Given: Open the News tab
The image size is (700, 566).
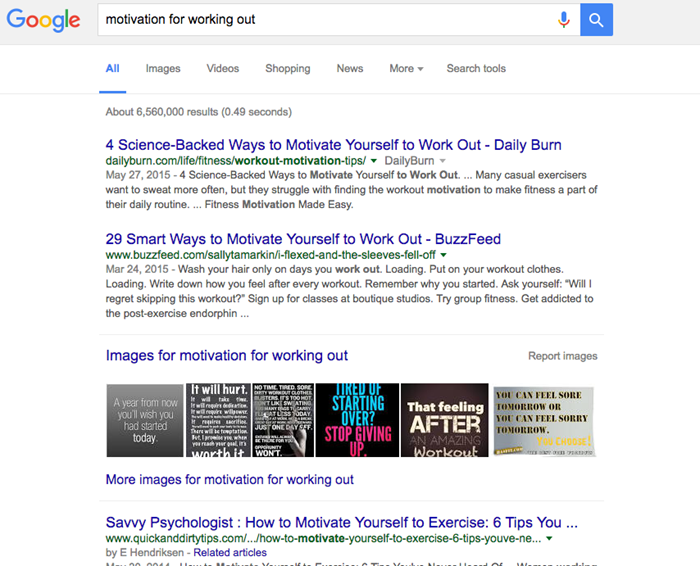Looking at the screenshot, I should [350, 68].
